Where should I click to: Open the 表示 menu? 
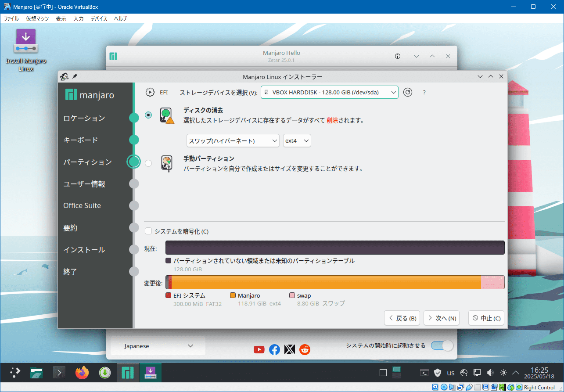click(x=61, y=18)
